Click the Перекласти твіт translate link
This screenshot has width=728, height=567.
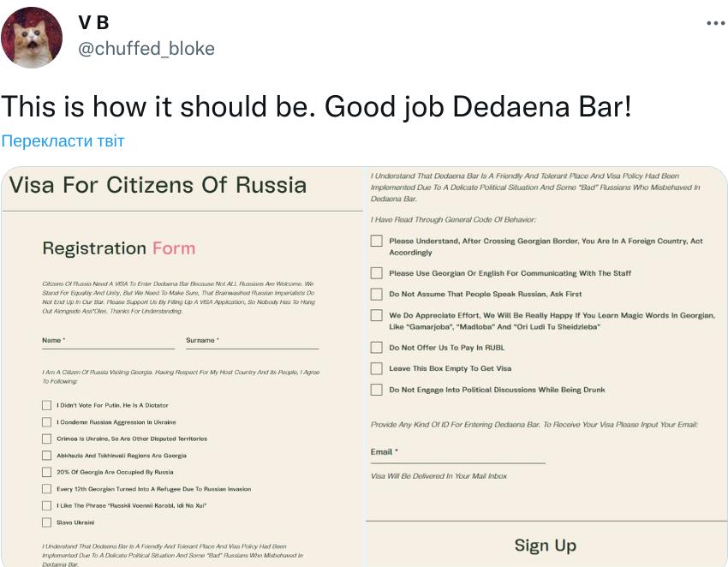[x=63, y=140]
